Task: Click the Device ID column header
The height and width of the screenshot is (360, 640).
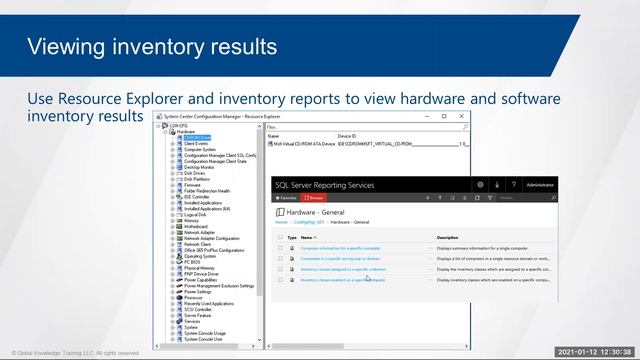Action: pyautogui.click(x=347, y=136)
